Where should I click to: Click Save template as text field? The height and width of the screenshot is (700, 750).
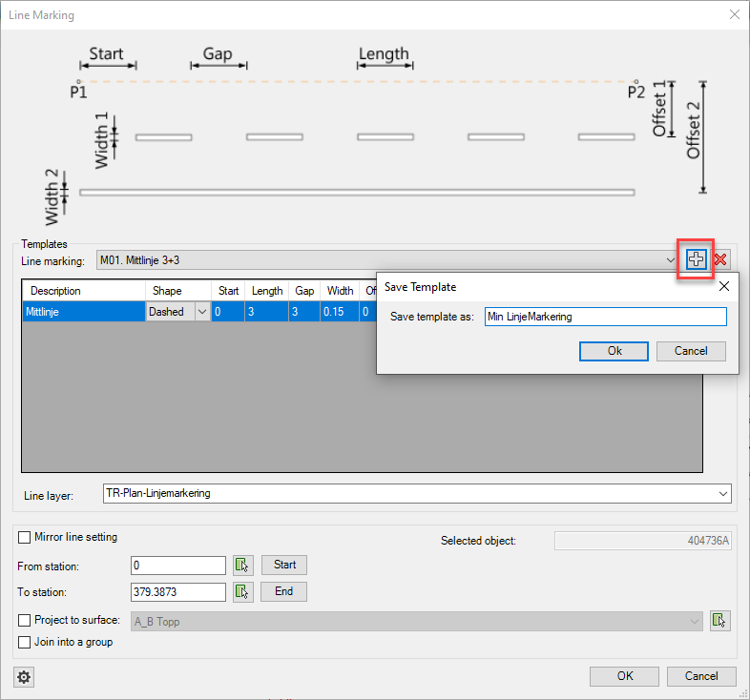click(x=606, y=317)
